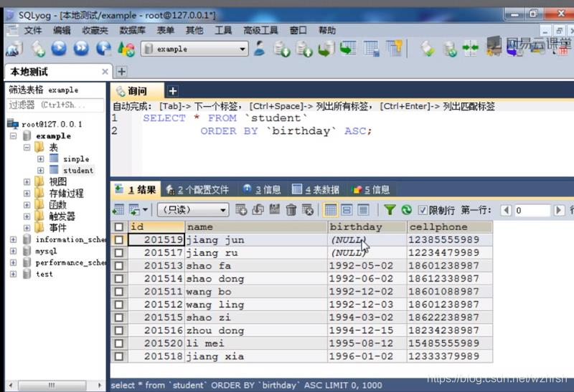The height and width of the screenshot is (392, 574).
Task: Open the user manager icon
Action: 260,49
